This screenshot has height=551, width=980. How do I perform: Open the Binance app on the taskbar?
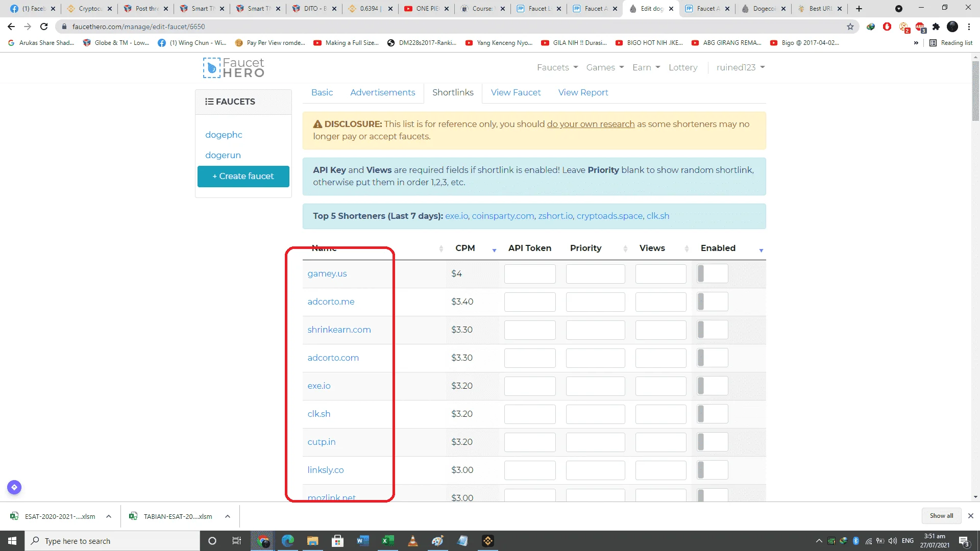pyautogui.click(x=488, y=541)
